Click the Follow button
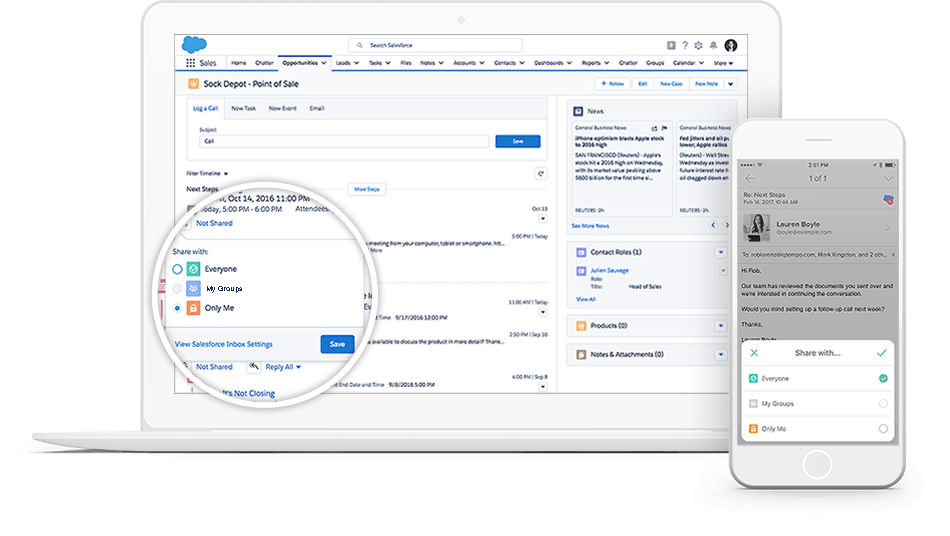950x536 pixels. (x=612, y=84)
